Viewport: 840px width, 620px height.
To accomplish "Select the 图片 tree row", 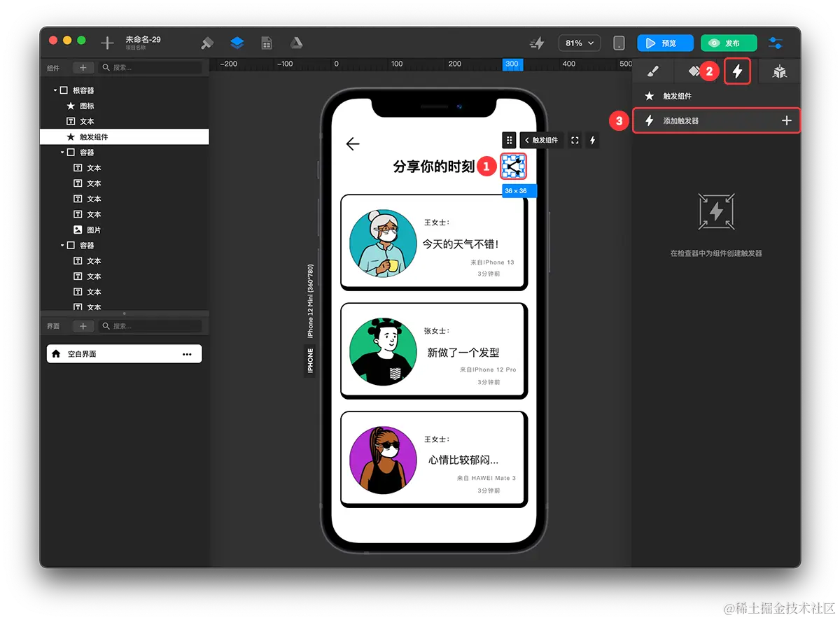I will 125,230.
